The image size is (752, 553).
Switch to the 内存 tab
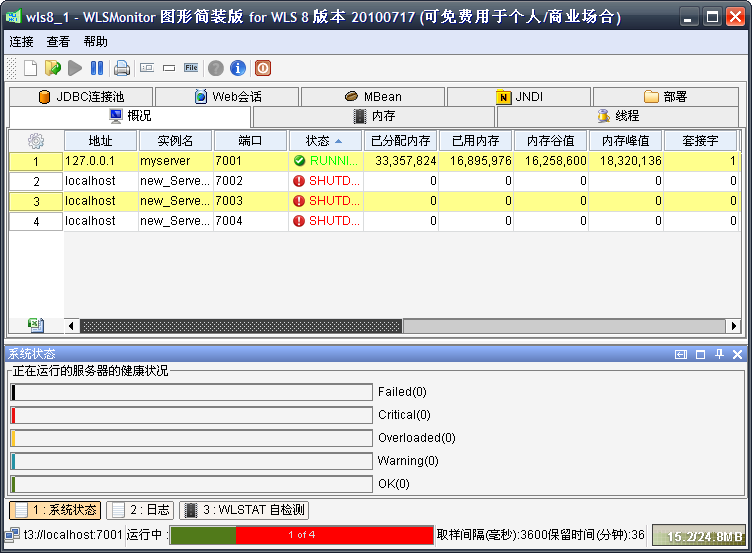click(x=374, y=116)
